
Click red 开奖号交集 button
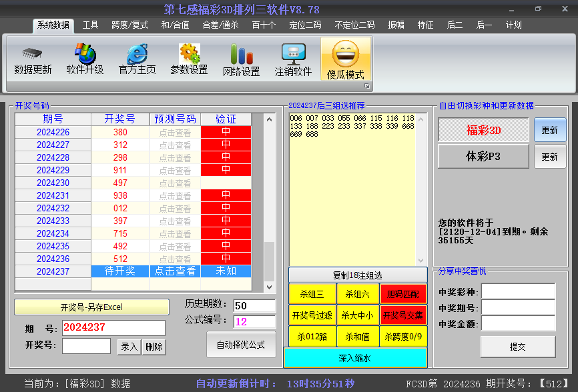(403, 315)
